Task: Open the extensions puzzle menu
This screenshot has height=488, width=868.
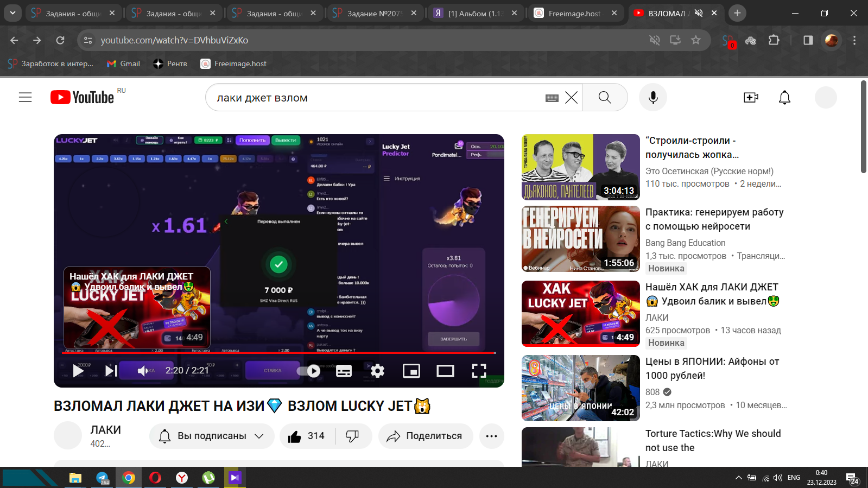Action: 774,40
